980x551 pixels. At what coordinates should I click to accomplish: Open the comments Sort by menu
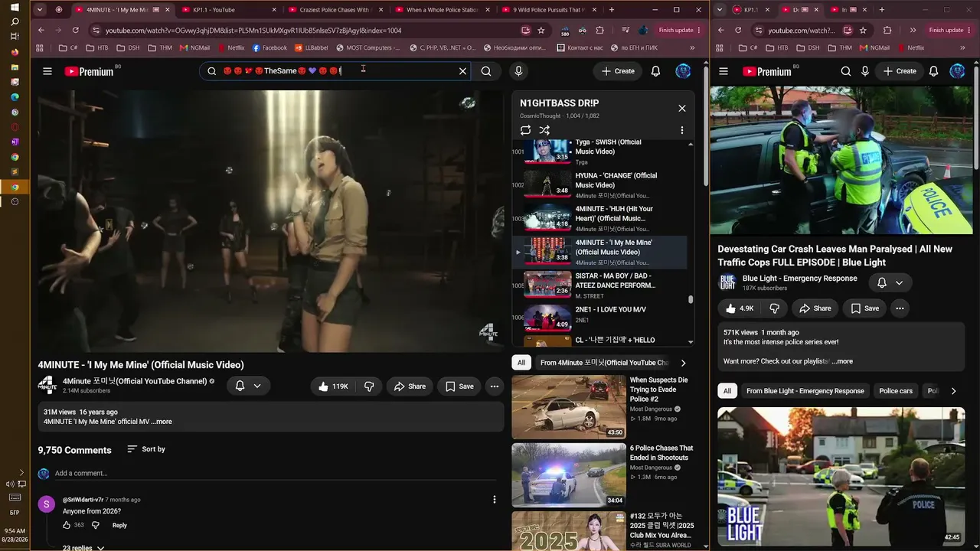pyautogui.click(x=146, y=449)
